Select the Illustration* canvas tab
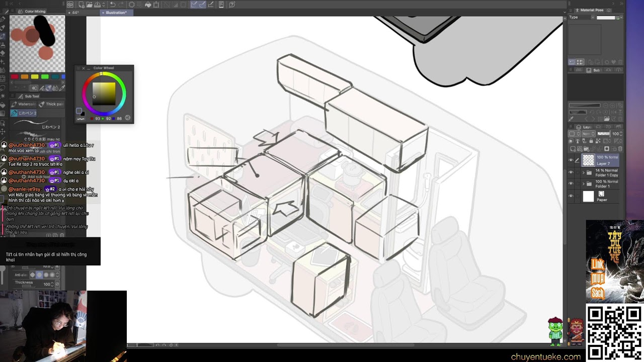Image resolution: width=644 pixels, height=362 pixels. click(116, 13)
